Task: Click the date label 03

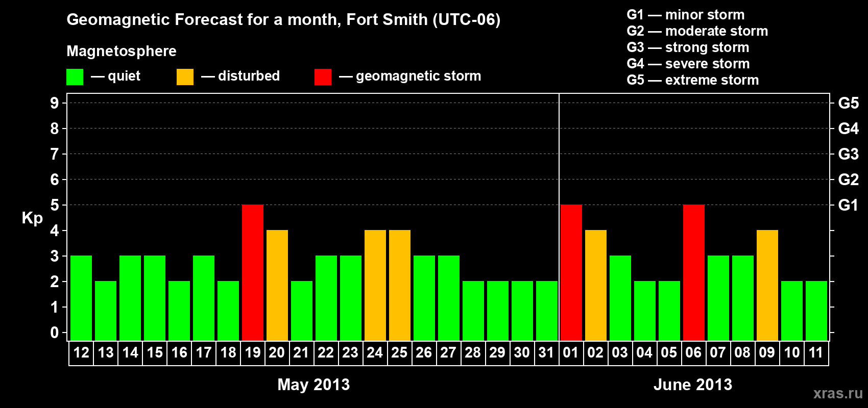Action: 620,353
